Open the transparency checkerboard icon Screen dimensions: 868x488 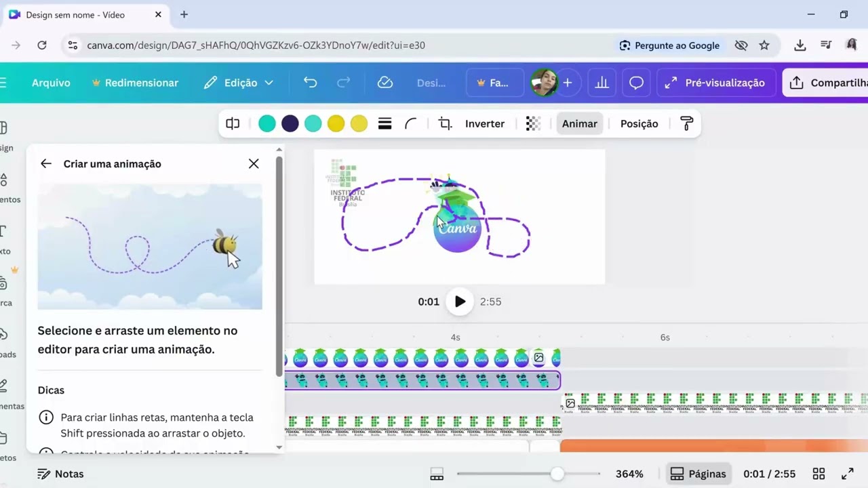coord(534,123)
